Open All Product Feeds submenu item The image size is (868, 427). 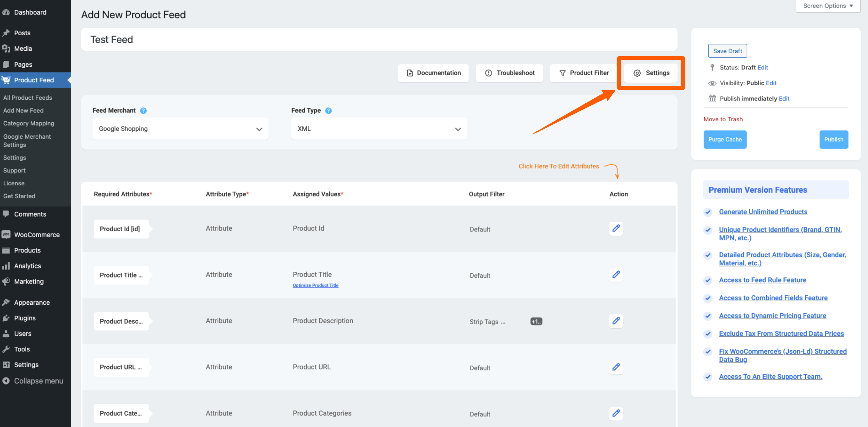pyautogui.click(x=28, y=98)
